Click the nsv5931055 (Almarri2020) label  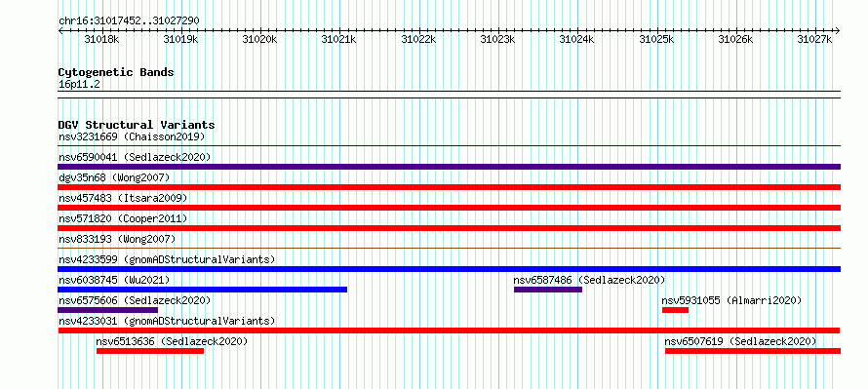pyautogui.click(x=731, y=300)
